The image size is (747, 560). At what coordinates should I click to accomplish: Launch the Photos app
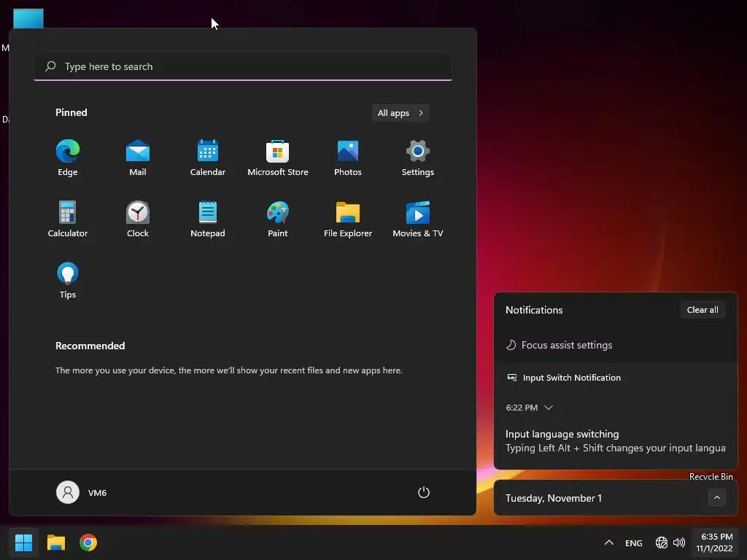tap(348, 157)
